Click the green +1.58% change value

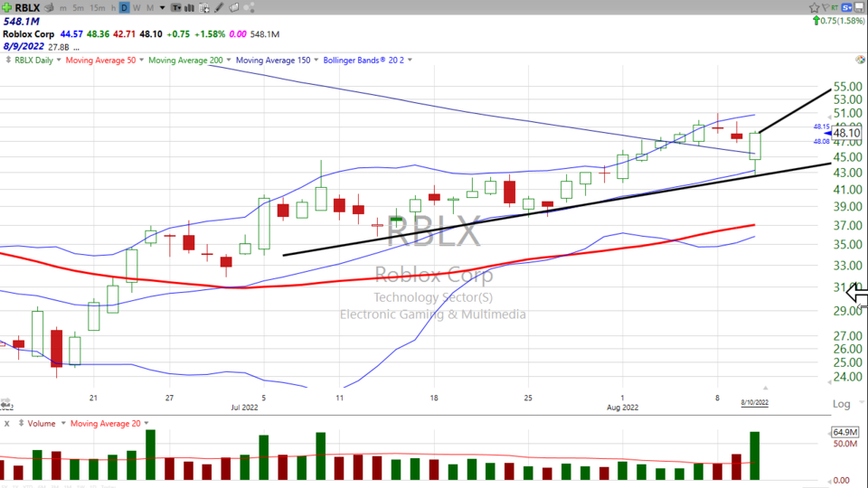(210, 34)
